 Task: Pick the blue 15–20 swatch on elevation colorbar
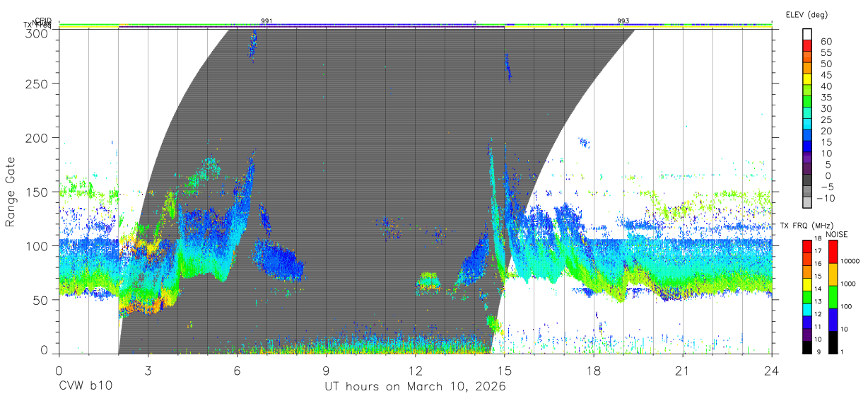(x=807, y=136)
